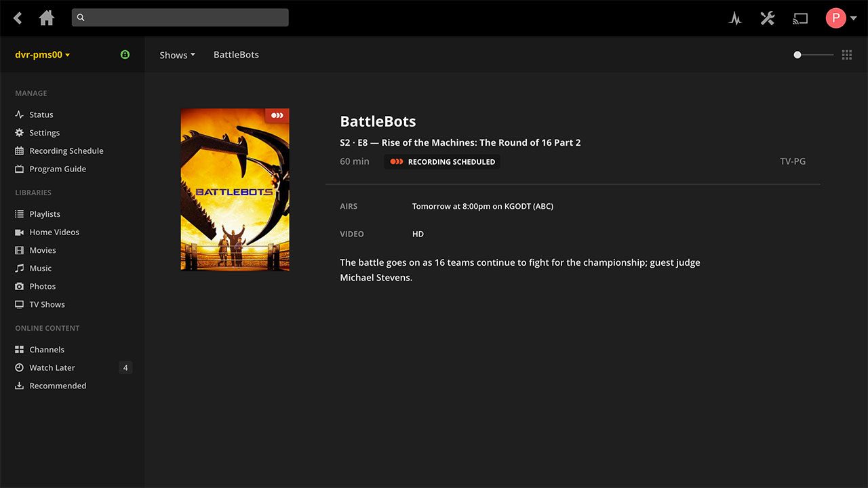Open Watch Later list
Image resolution: width=868 pixels, height=488 pixels.
pyautogui.click(x=52, y=368)
